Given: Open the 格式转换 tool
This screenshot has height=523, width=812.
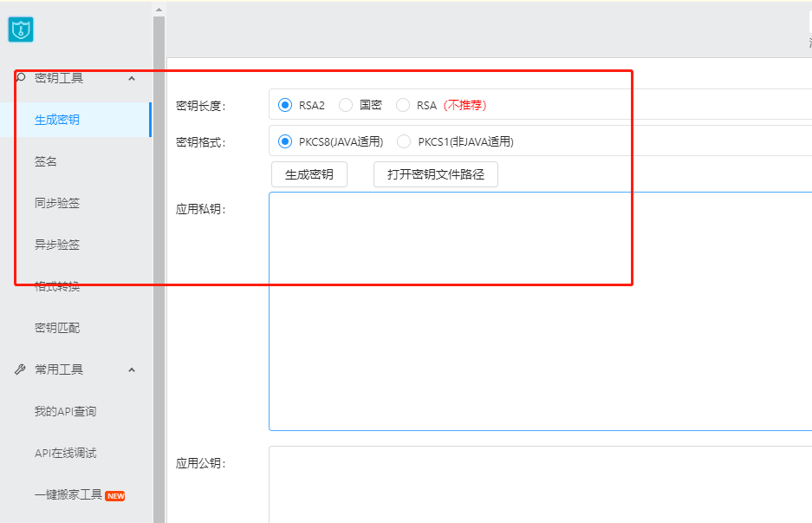Looking at the screenshot, I should coord(58,286).
